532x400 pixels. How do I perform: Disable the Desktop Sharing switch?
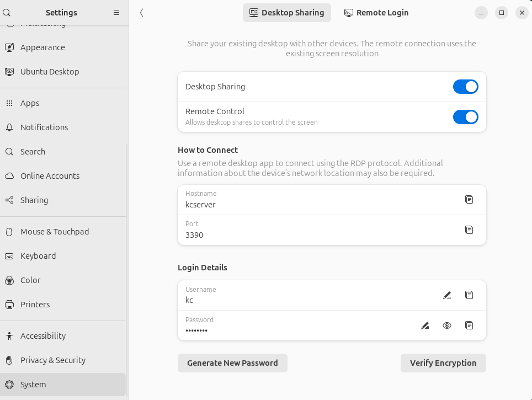pos(465,87)
